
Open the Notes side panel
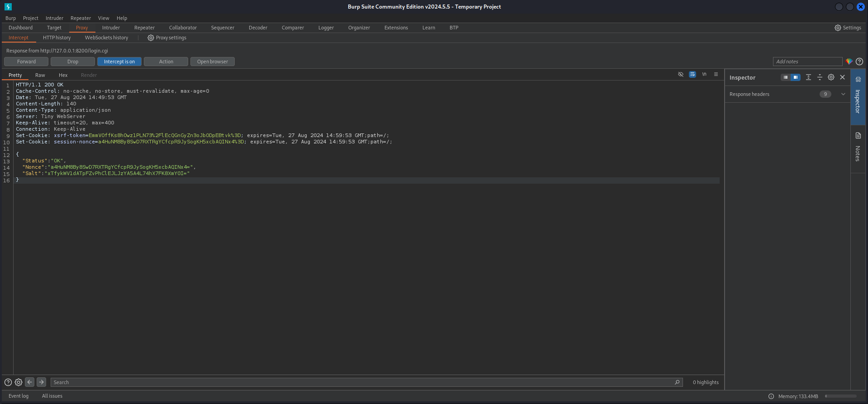pyautogui.click(x=858, y=148)
